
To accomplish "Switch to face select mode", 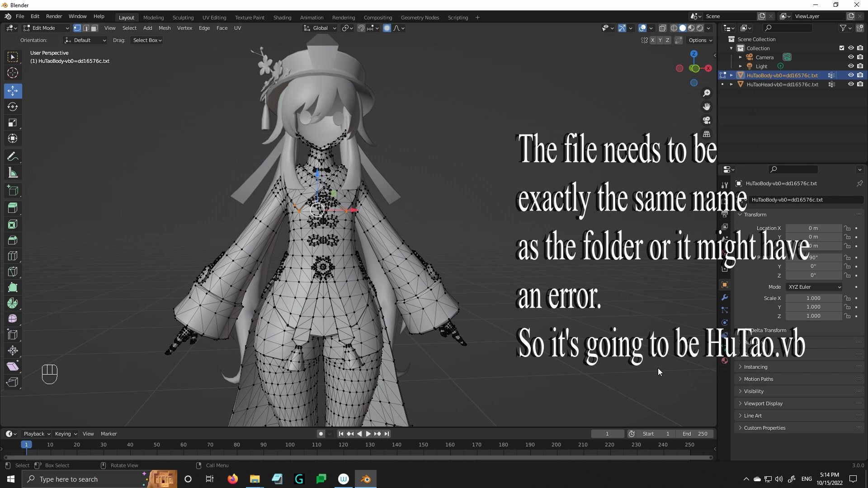I will 94,28.
